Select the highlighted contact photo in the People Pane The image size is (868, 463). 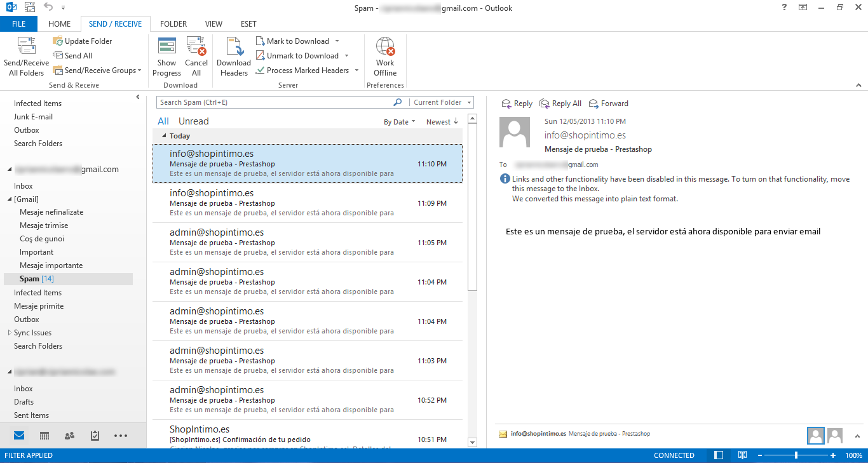815,436
